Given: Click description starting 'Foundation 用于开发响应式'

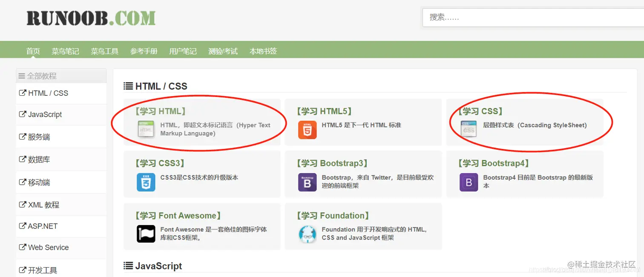Looking at the screenshot, I should (374, 234).
